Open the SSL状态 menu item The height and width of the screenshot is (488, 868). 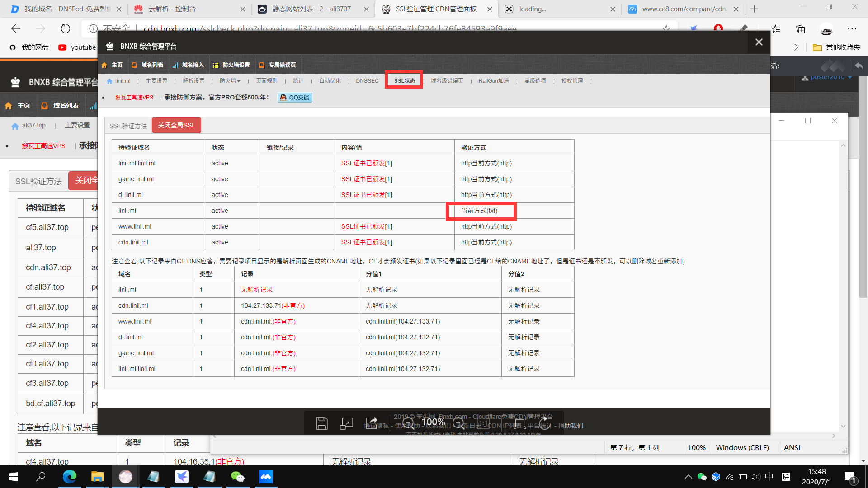coord(404,81)
